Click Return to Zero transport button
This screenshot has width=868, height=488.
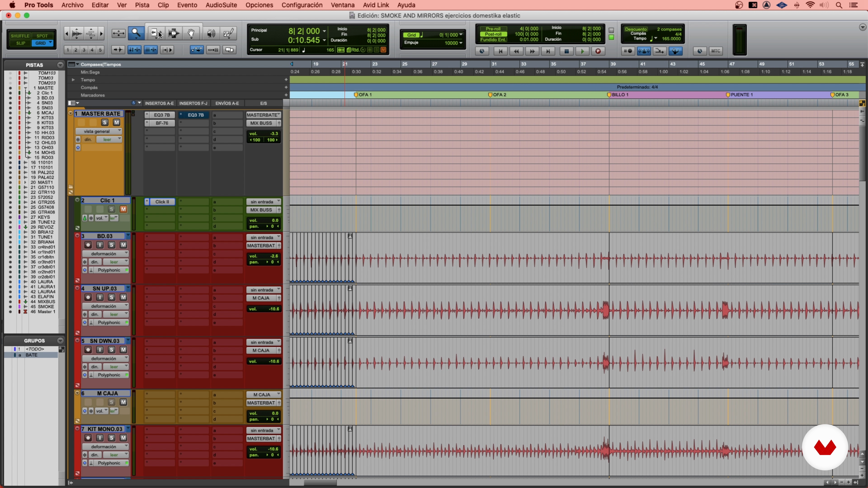tap(500, 51)
